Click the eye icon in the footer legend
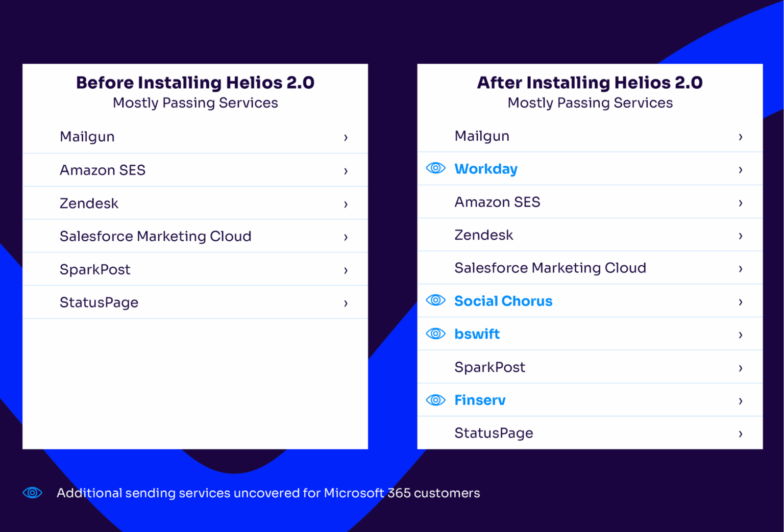The image size is (784, 532). (x=32, y=492)
